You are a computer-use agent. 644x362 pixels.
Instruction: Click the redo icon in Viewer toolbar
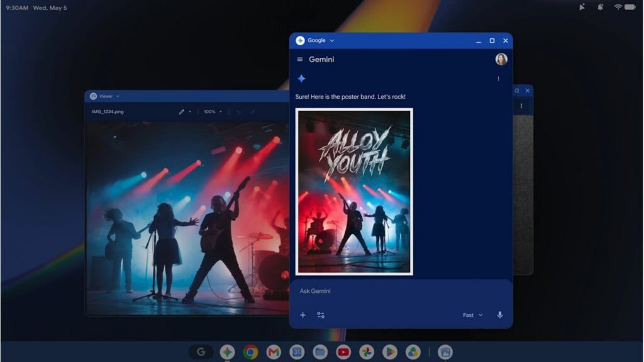(x=252, y=112)
